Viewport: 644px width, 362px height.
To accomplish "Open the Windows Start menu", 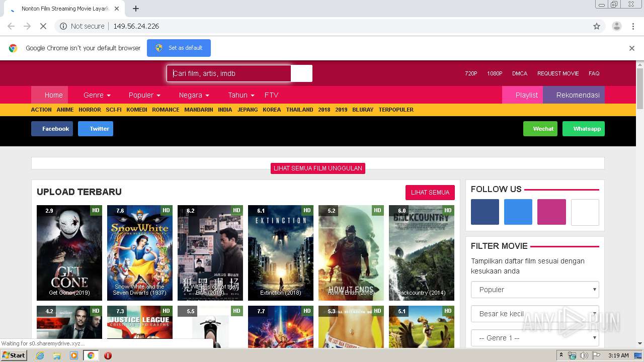I will tap(14, 355).
